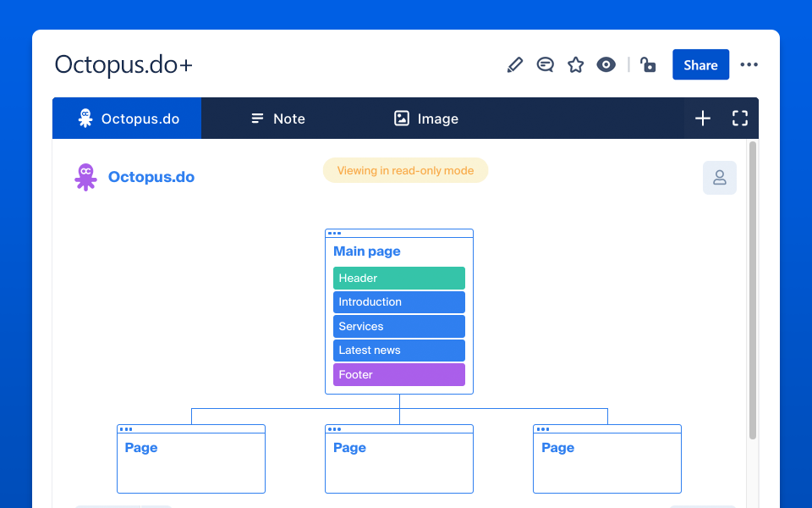Open the comments icon

click(x=545, y=65)
